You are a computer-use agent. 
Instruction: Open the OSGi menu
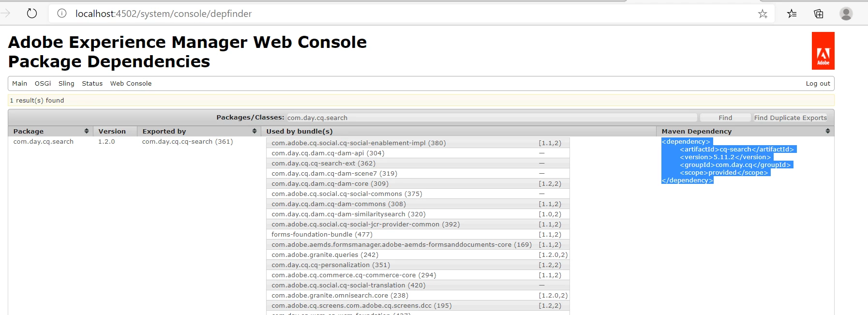[x=43, y=83]
